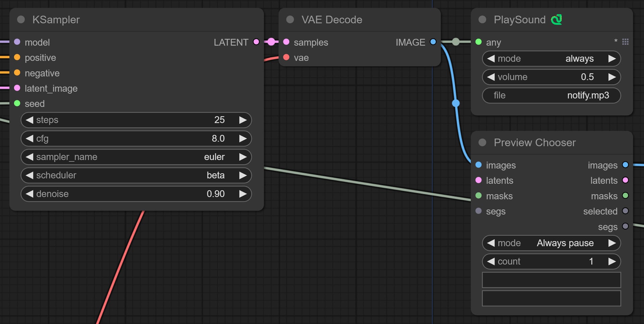Image resolution: width=644 pixels, height=324 pixels.
Task: Click the Preview Chooser images input socket
Action: point(479,165)
